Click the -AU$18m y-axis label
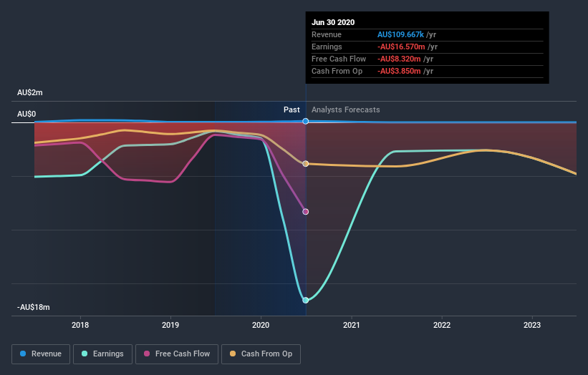Screen dimensions: 588x375 34,307
